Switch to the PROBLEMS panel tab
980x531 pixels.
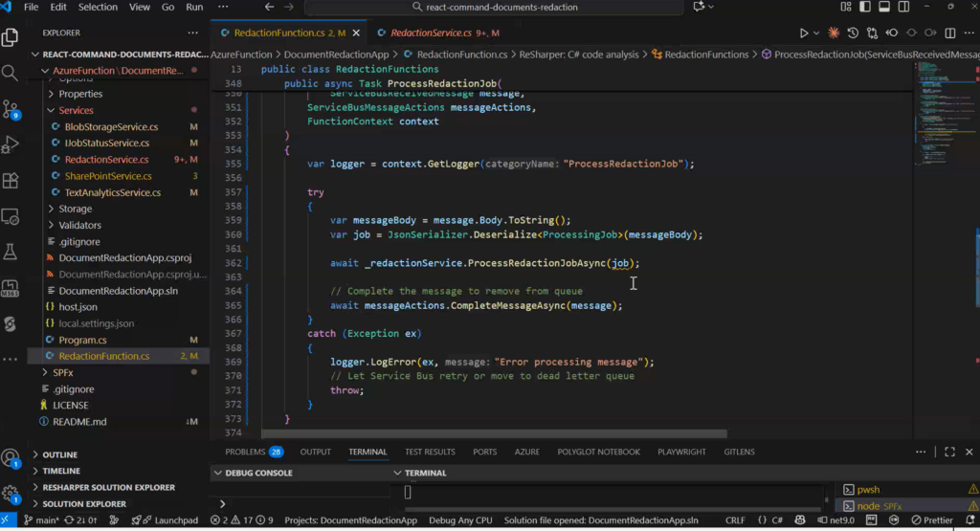click(x=245, y=452)
